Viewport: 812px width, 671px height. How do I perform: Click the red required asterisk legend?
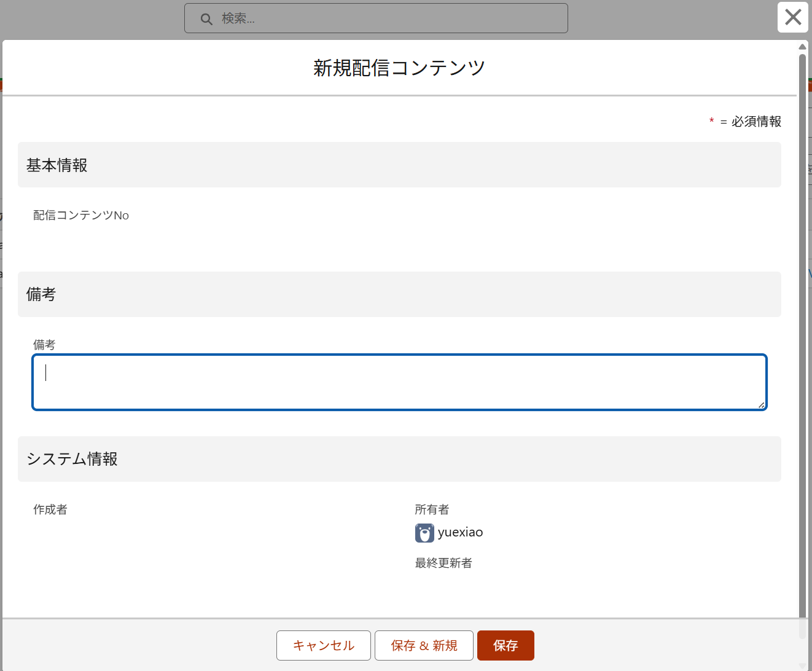point(711,121)
